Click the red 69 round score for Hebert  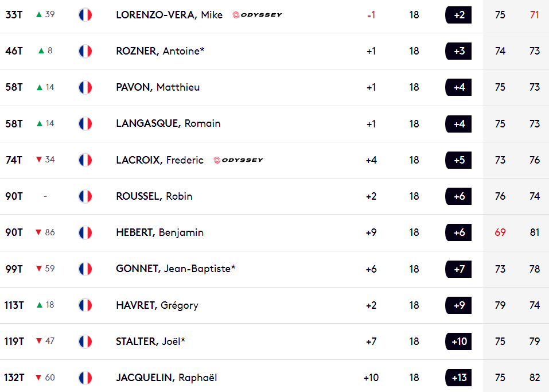click(x=500, y=232)
